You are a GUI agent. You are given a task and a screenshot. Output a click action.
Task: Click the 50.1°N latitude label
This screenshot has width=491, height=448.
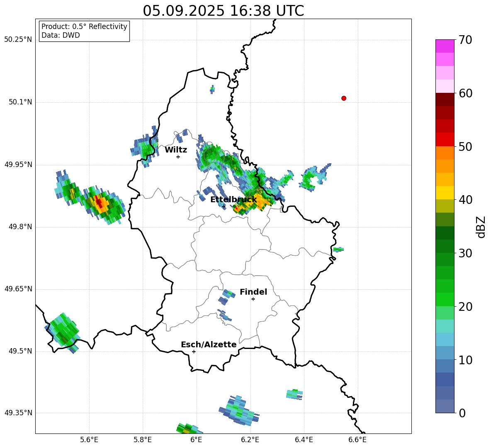point(20,102)
